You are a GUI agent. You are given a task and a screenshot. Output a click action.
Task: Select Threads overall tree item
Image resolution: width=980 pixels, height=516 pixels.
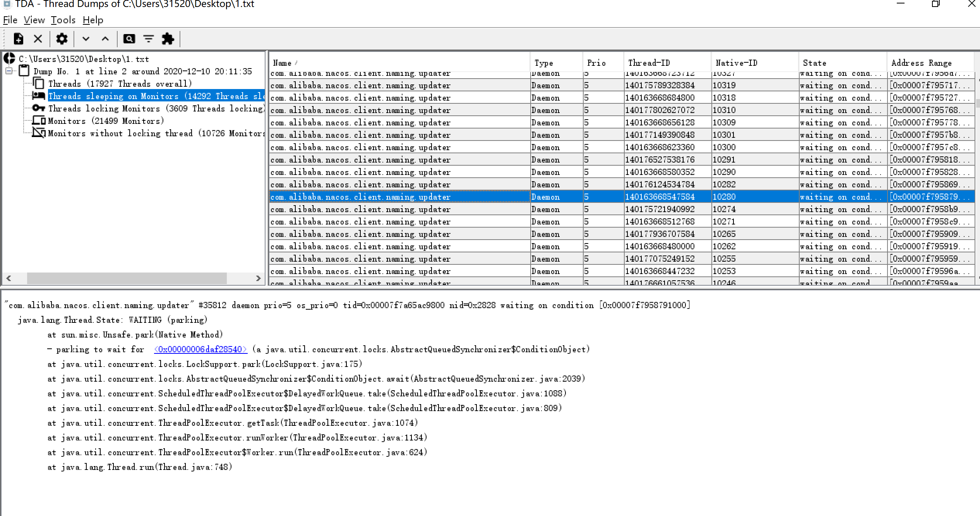tap(120, 84)
